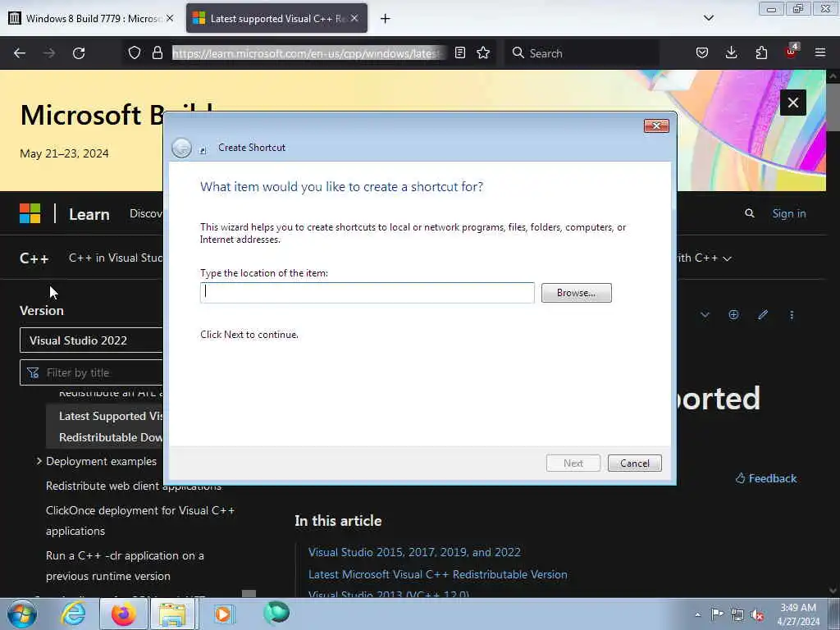840x630 pixels.
Task: Open site security padlock info
Action: click(157, 52)
